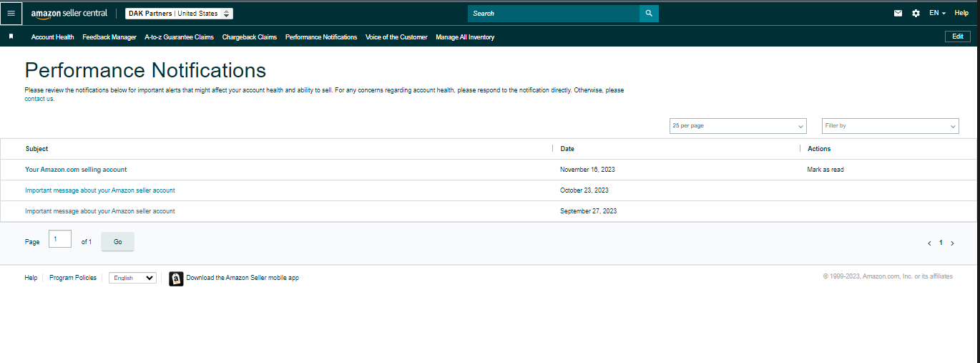Image resolution: width=980 pixels, height=363 pixels.
Task: Click page number 1 in pagination
Action: point(941,243)
